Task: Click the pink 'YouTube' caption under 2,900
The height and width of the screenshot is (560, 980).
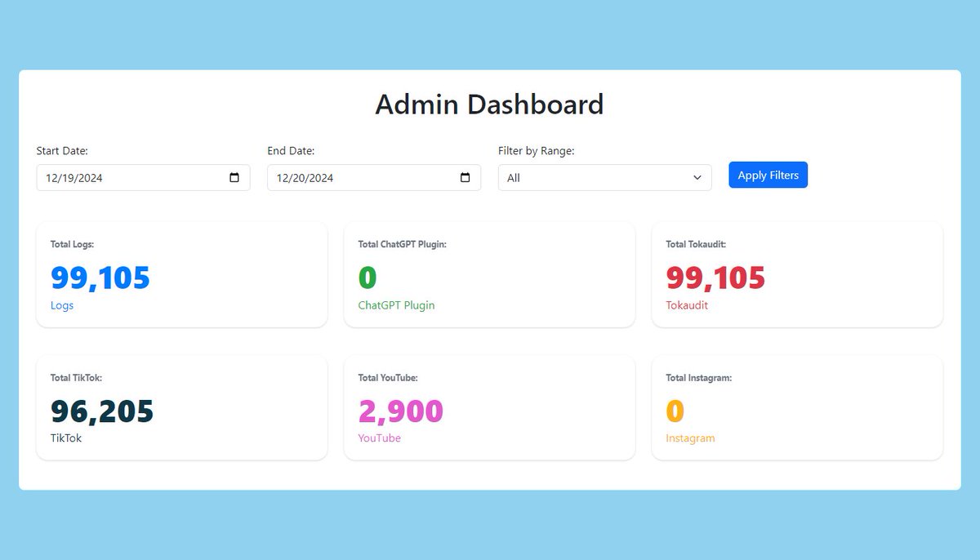Action: (x=380, y=438)
